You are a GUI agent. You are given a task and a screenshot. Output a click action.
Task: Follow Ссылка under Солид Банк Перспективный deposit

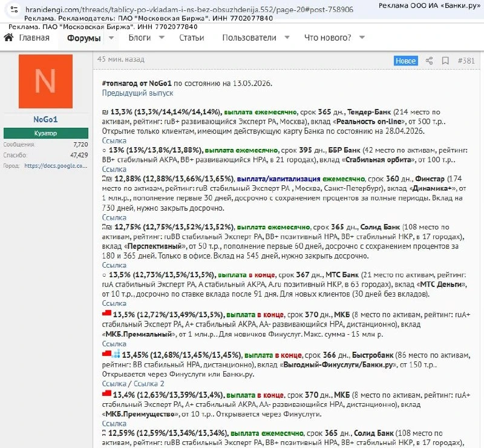(x=114, y=265)
